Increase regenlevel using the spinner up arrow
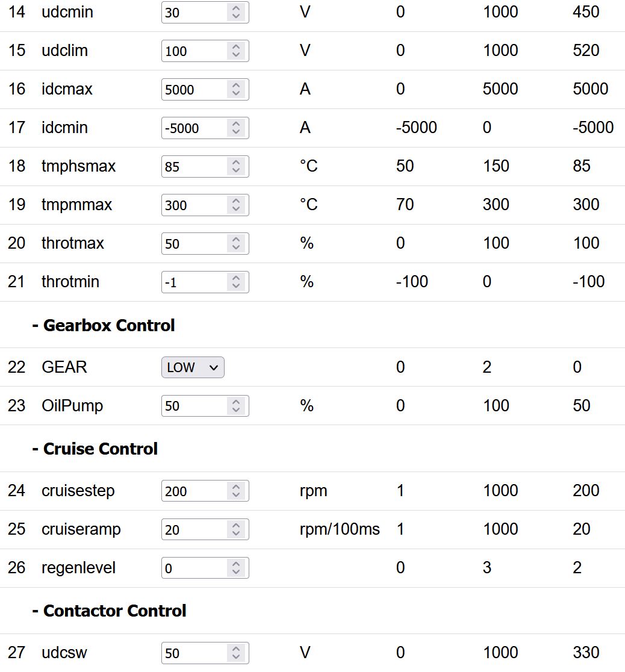This screenshot has width=625, height=672. tap(236, 564)
